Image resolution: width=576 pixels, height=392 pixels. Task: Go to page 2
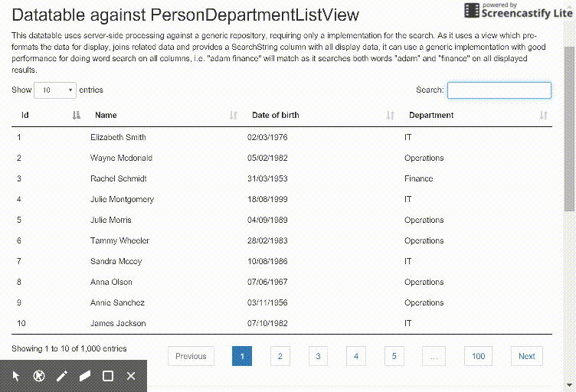click(280, 356)
